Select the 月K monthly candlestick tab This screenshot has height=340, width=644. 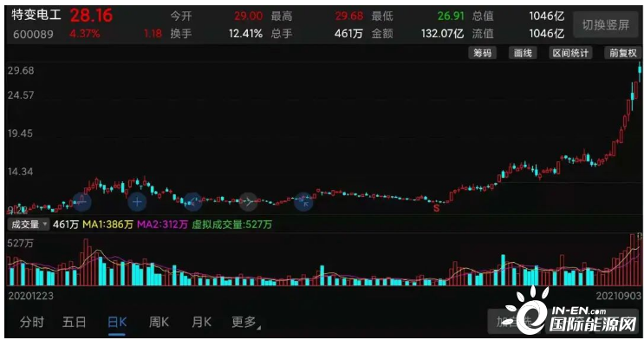pos(201,322)
